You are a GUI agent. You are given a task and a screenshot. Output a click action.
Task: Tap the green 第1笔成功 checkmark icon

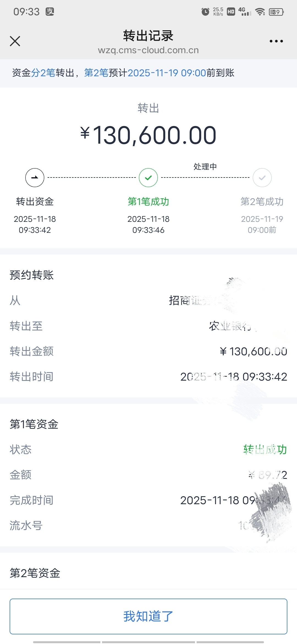(x=148, y=178)
